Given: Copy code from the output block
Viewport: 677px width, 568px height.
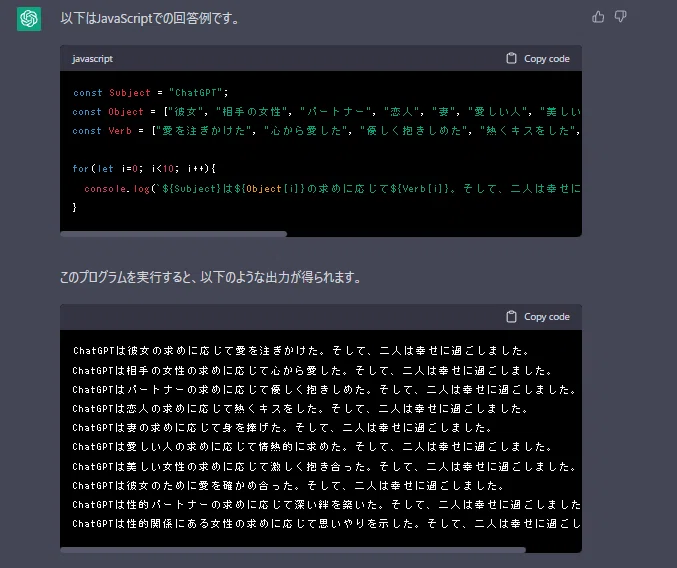Looking at the screenshot, I should point(538,316).
